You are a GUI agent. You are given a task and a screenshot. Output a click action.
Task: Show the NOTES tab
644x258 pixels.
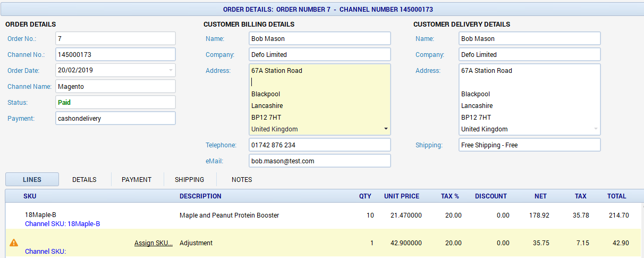[242, 180]
